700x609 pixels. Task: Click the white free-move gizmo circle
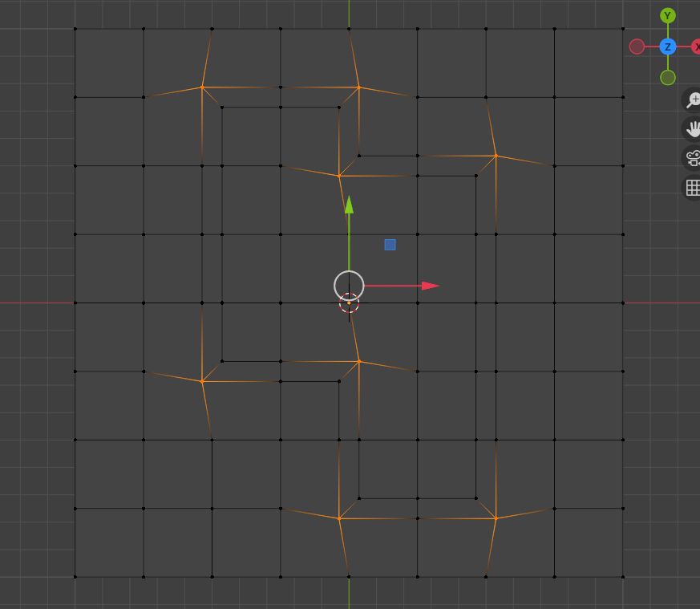[x=349, y=286]
